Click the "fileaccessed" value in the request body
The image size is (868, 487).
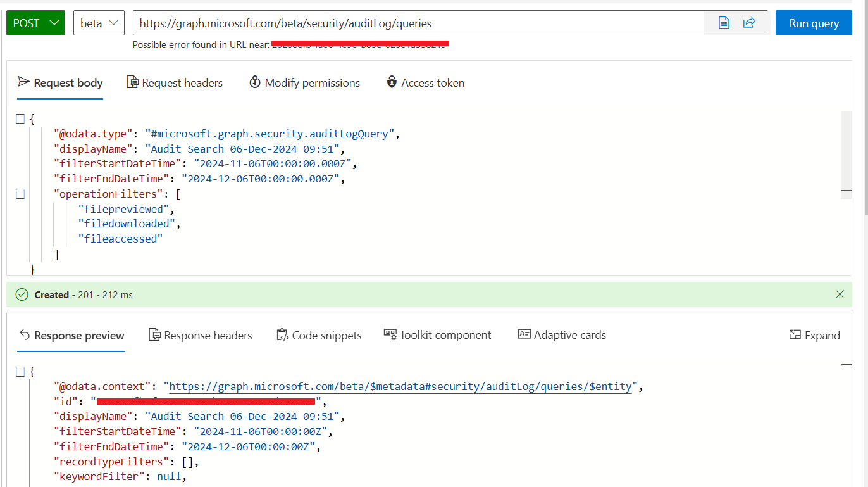pos(120,239)
